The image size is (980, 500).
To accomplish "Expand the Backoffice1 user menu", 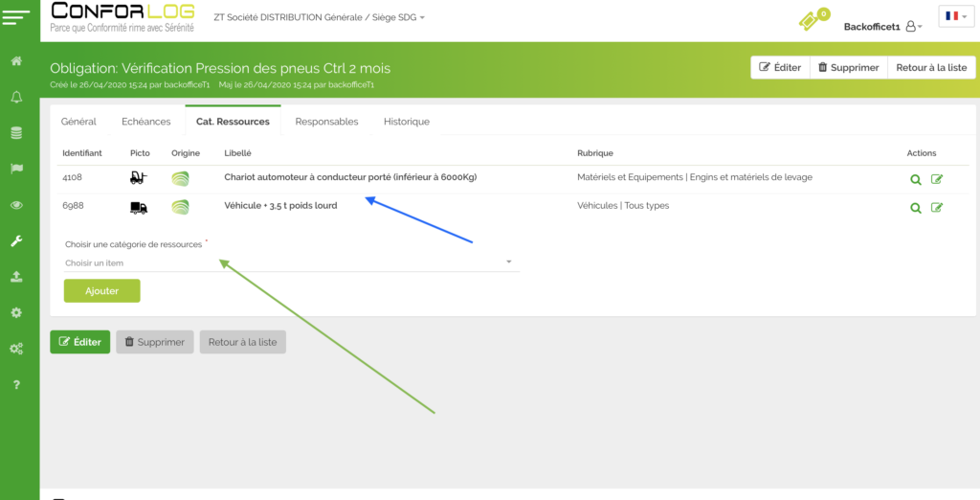I will click(882, 27).
